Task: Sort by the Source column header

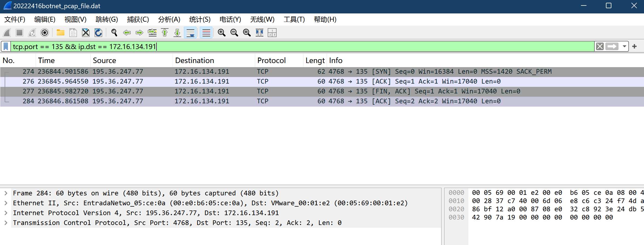Action: pos(132,60)
